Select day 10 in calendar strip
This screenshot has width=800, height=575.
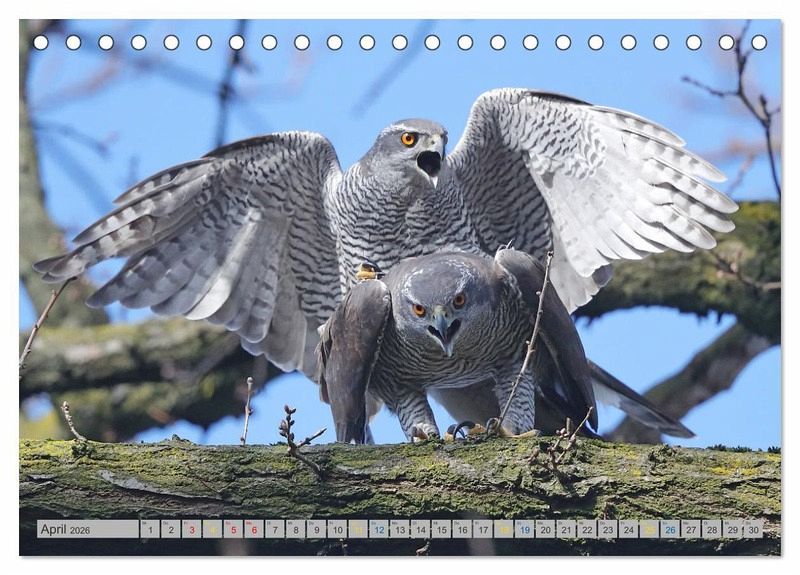337,529
